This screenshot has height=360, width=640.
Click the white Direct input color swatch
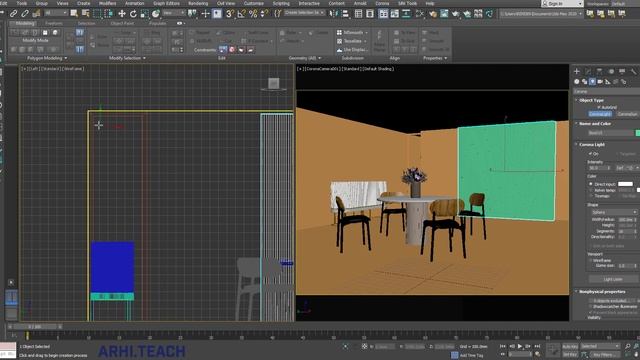tap(625, 184)
